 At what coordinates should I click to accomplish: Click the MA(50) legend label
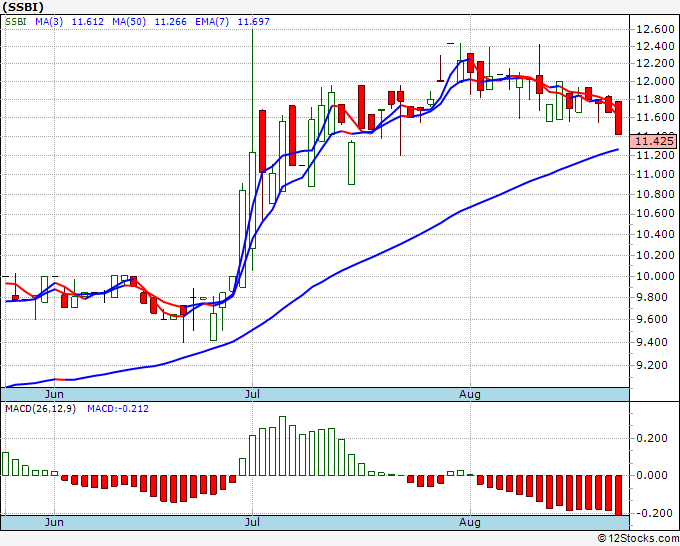129,22
